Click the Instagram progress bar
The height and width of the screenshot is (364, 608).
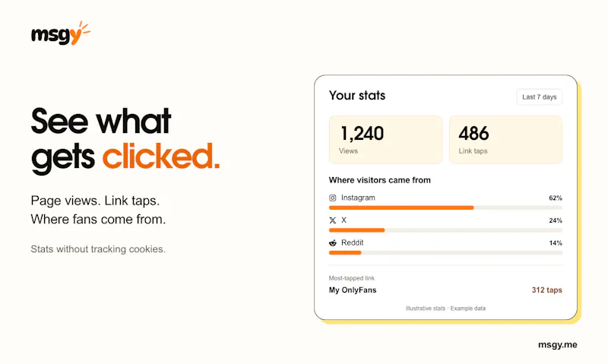(x=445, y=207)
